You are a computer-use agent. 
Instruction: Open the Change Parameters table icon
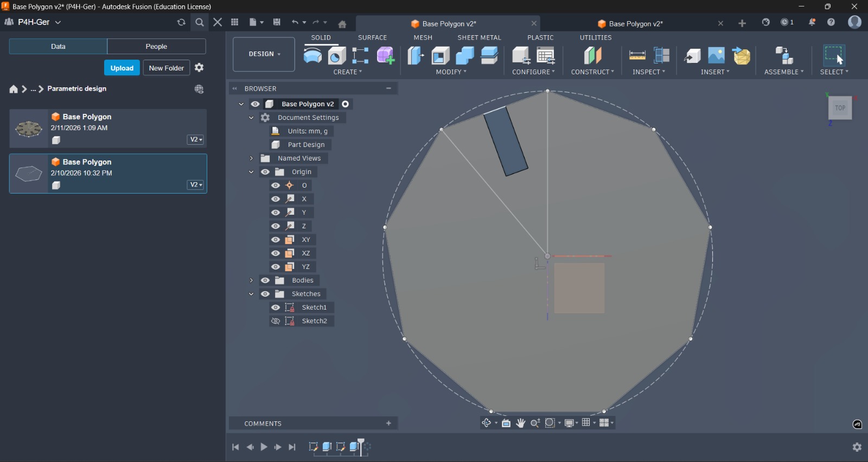click(546, 55)
